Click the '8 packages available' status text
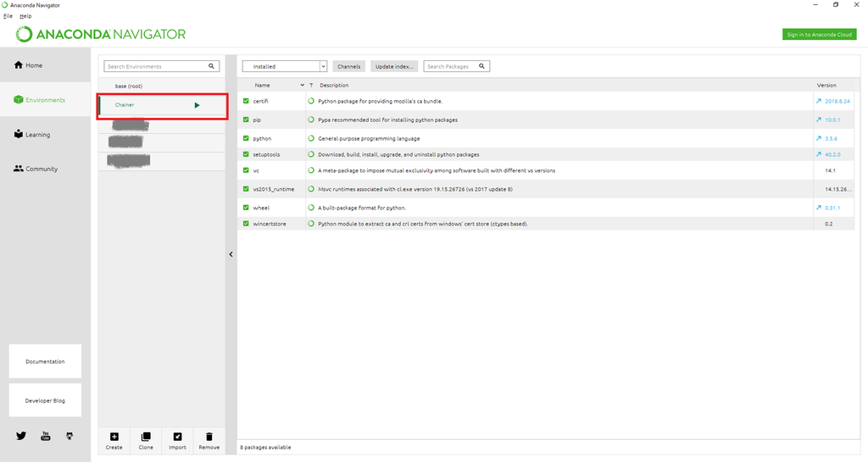Screen dimensions: 868x462 click(x=265, y=447)
